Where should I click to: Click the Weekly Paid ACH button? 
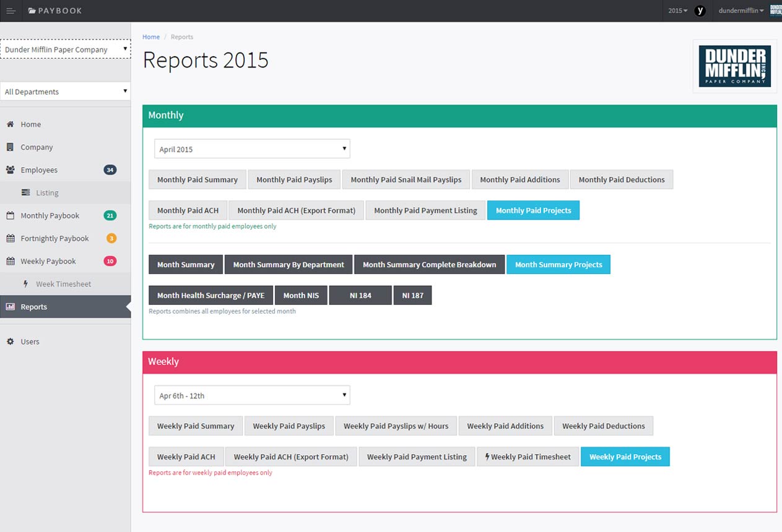[186, 457]
